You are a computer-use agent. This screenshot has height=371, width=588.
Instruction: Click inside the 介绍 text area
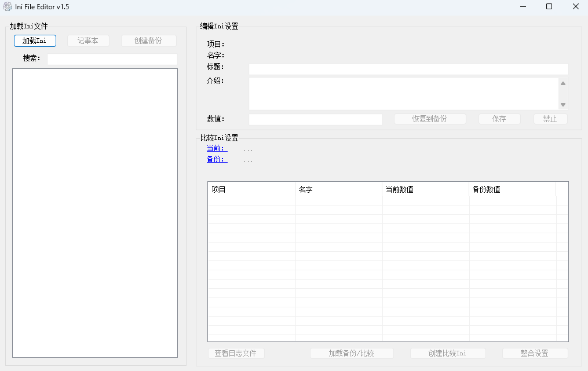(x=404, y=94)
